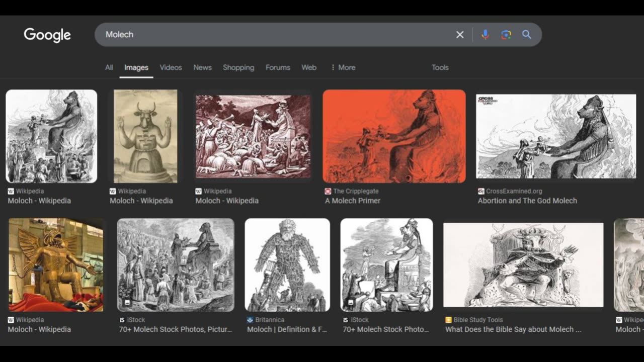This screenshot has height=362, width=644.
Task: Switch to the Videos tab
Action: click(171, 67)
